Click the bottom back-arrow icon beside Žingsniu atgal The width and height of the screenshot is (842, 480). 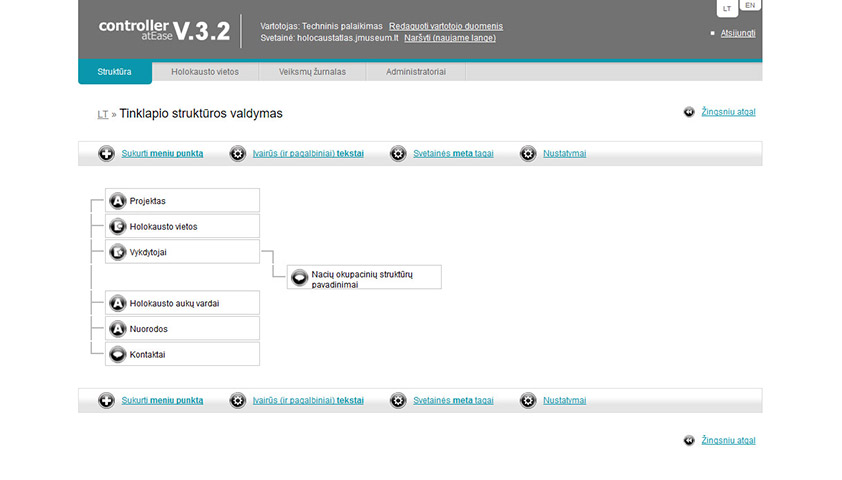click(689, 440)
